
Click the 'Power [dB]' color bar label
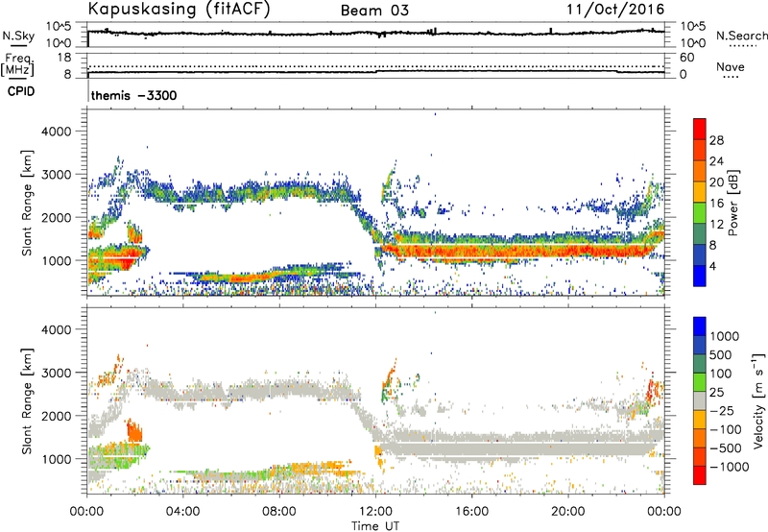733,203
